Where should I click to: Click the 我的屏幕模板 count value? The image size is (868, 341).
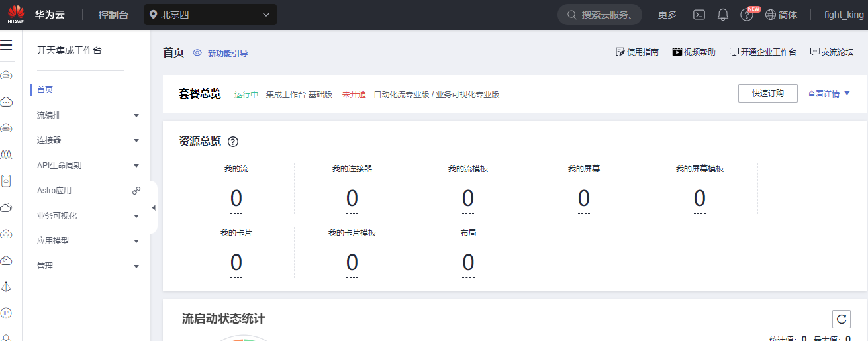coord(700,198)
